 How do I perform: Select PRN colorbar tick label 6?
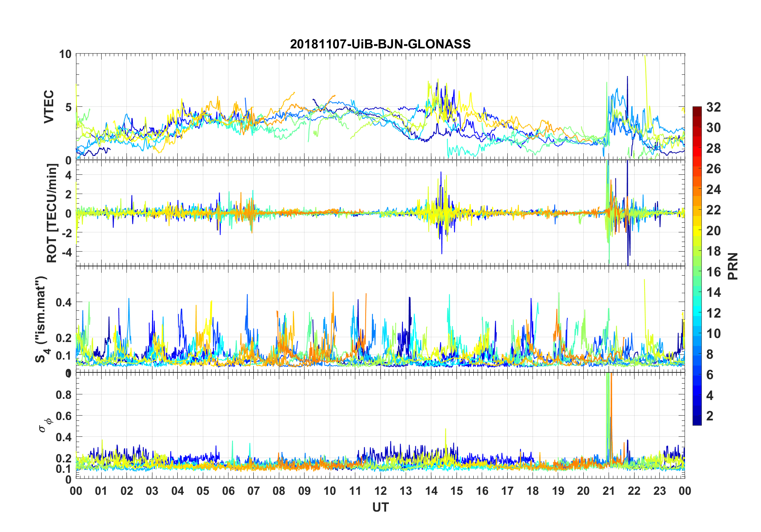click(710, 374)
